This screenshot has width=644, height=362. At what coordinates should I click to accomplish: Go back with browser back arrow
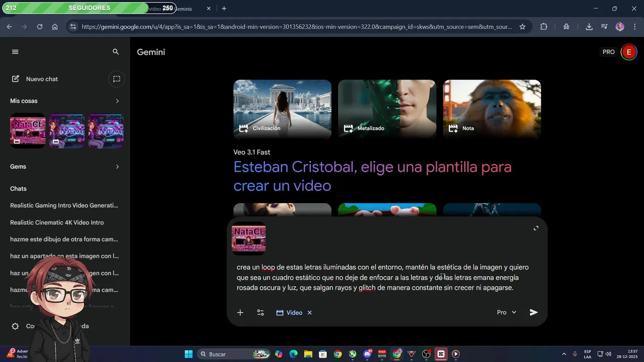9,27
